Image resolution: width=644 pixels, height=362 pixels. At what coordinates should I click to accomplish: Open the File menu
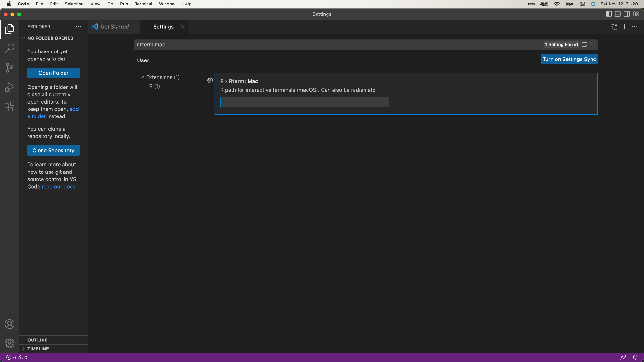[x=39, y=4]
